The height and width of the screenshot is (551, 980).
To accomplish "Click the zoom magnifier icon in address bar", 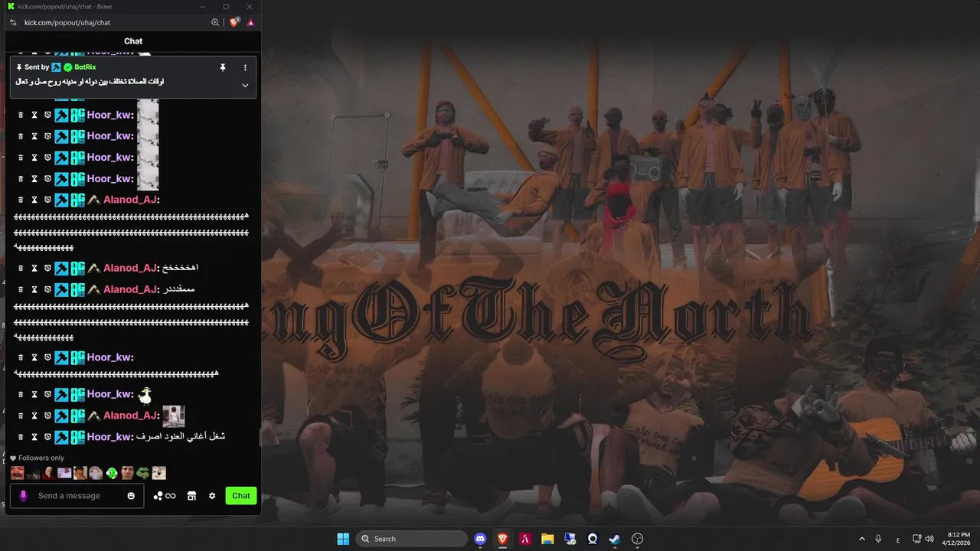I will pyautogui.click(x=215, y=23).
